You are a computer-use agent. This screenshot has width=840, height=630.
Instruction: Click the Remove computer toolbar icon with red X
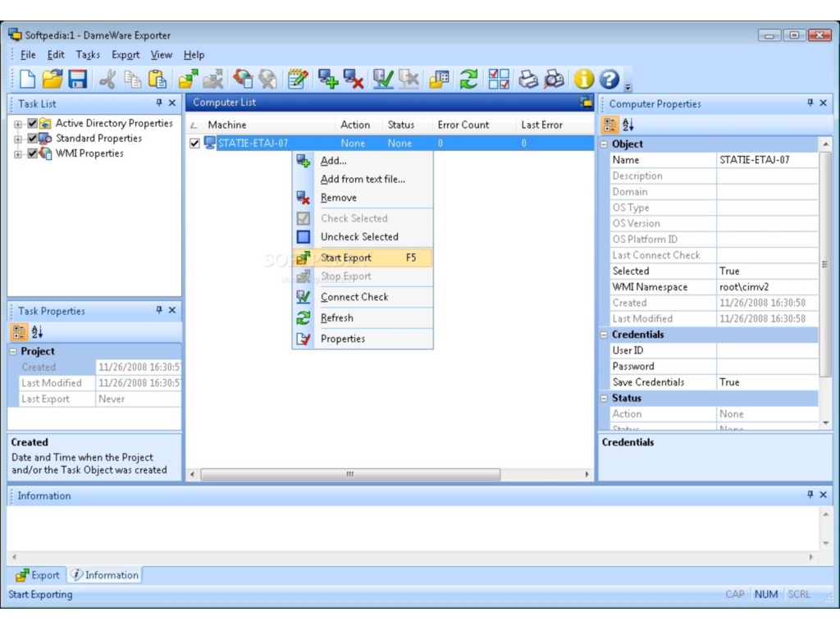(x=354, y=80)
